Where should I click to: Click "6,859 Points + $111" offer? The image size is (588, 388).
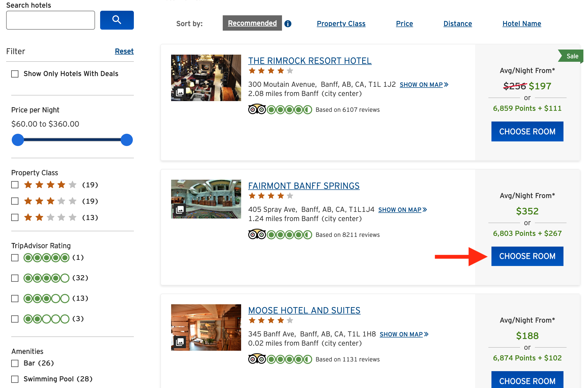pos(527,108)
